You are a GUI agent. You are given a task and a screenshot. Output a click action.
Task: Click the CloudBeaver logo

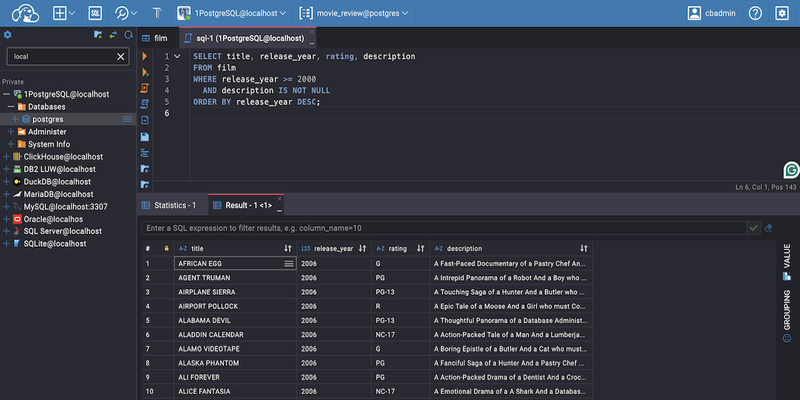click(x=26, y=13)
